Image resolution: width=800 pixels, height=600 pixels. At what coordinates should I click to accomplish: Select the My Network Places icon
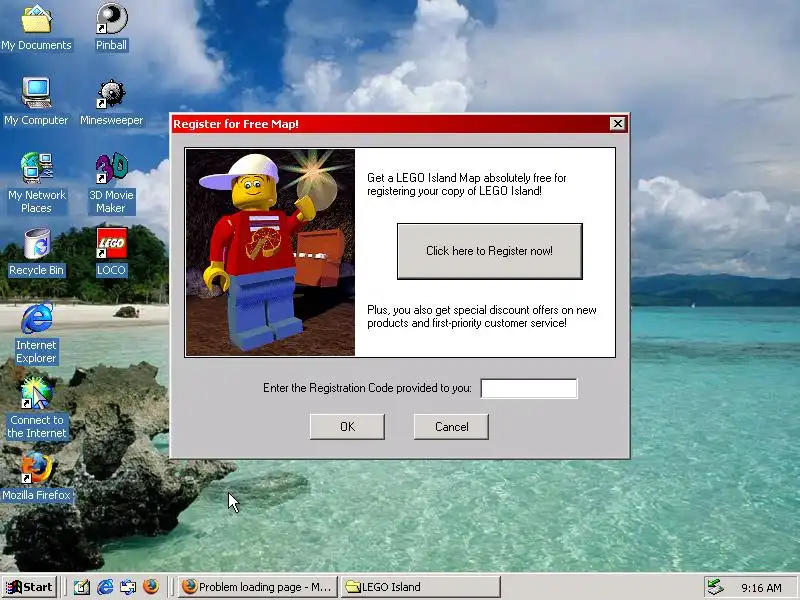pyautogui.click(x=36, y=183)
